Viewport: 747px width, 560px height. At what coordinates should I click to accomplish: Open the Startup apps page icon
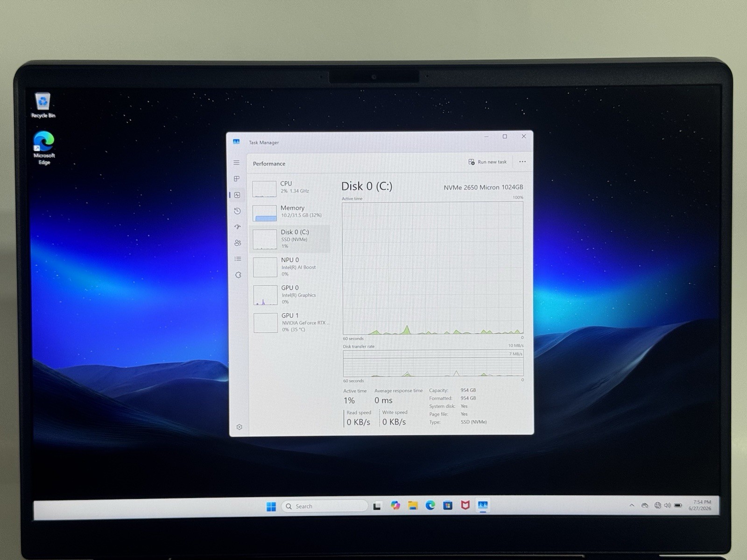238,227
